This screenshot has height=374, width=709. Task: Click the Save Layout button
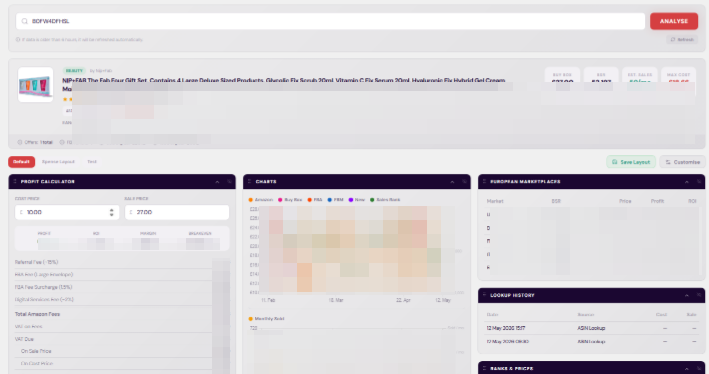click(x=631, y=162)
